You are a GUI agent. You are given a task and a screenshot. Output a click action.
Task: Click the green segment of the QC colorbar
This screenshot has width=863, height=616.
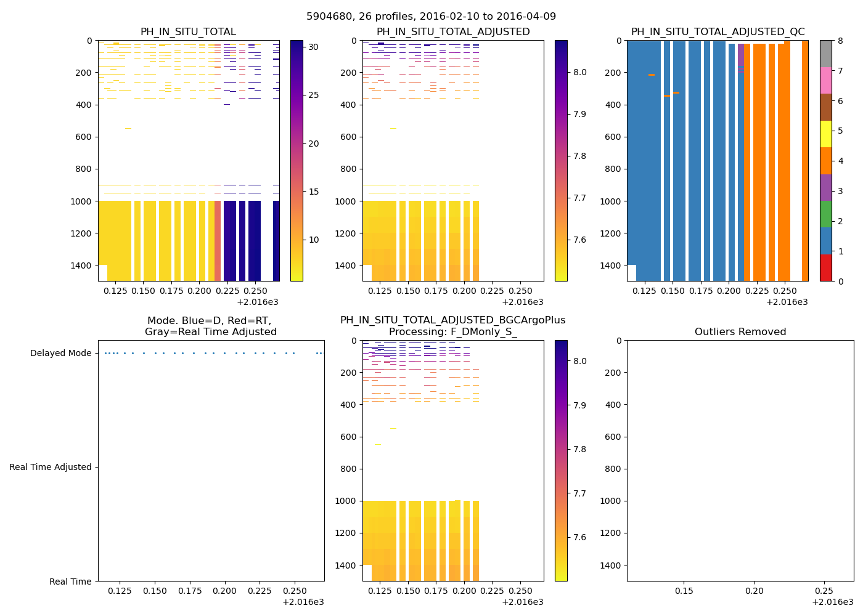(x=825, y=214)
